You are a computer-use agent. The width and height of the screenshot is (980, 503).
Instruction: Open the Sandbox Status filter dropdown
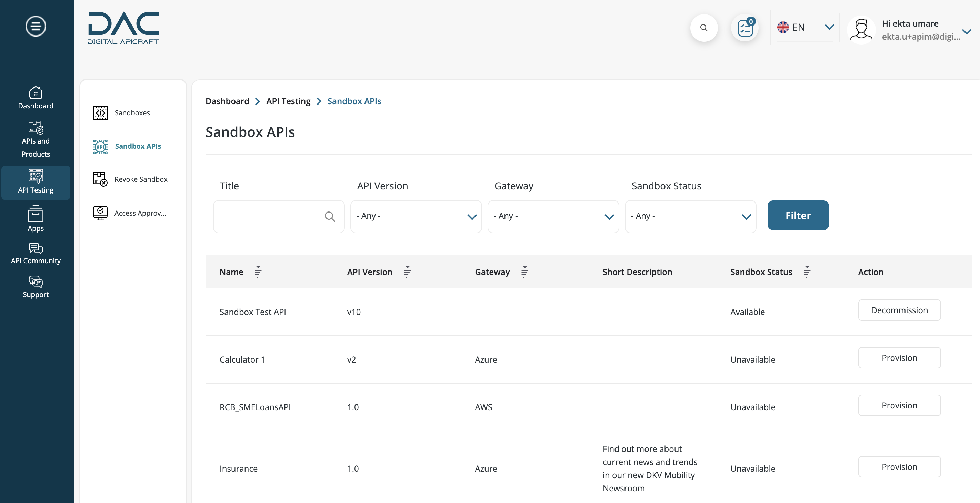pos(690,217)
